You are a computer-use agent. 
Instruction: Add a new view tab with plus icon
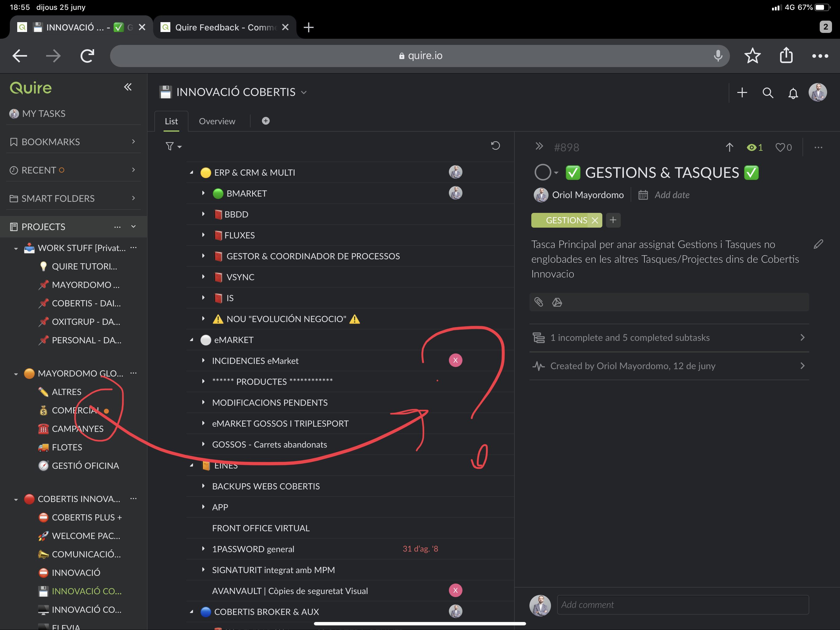tap(266, 121)
